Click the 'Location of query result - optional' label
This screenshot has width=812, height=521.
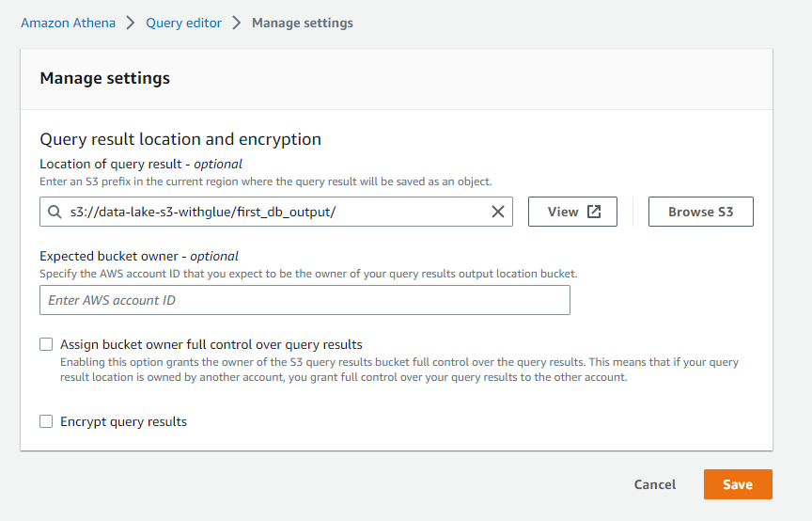point(141,164)
